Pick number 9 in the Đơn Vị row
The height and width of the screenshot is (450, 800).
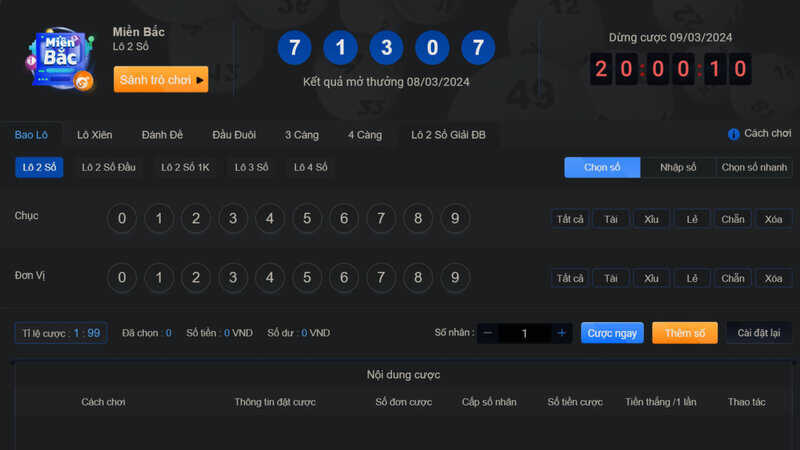pyautogui.click(x=455, y=278)
